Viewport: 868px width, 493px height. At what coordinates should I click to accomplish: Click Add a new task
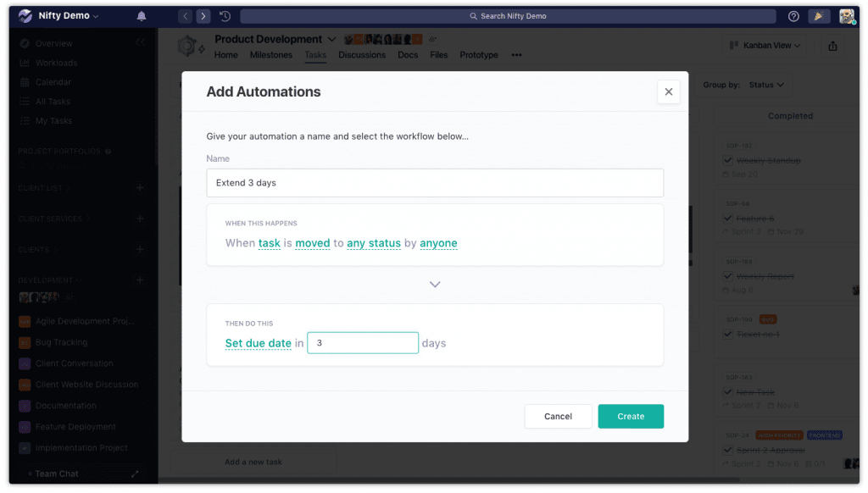tap(253, 462)
